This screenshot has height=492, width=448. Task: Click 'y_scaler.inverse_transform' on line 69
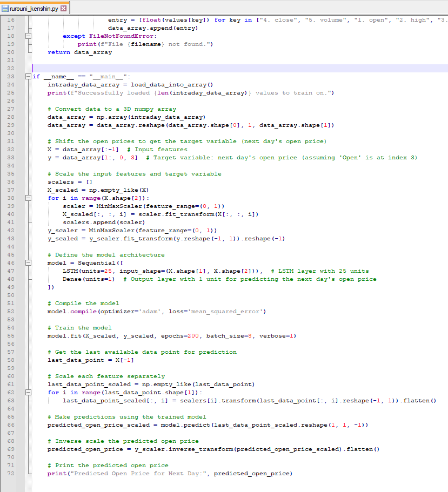[x=184, y=449]
